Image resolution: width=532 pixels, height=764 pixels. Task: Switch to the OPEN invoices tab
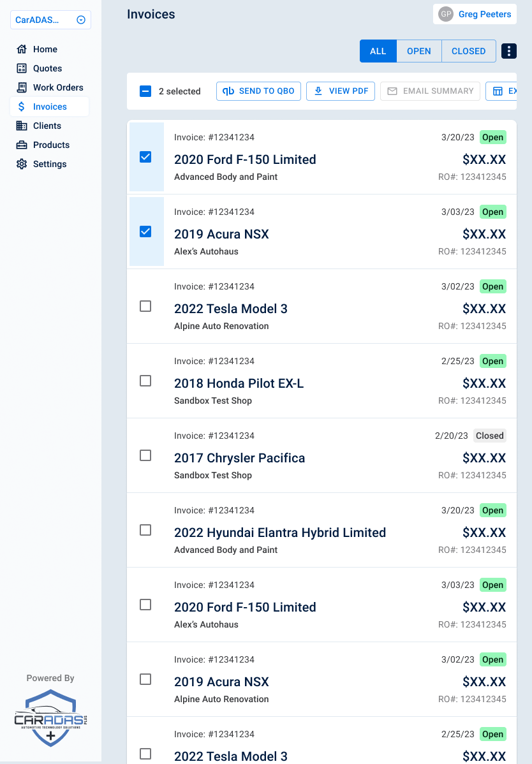click(418, 51)
